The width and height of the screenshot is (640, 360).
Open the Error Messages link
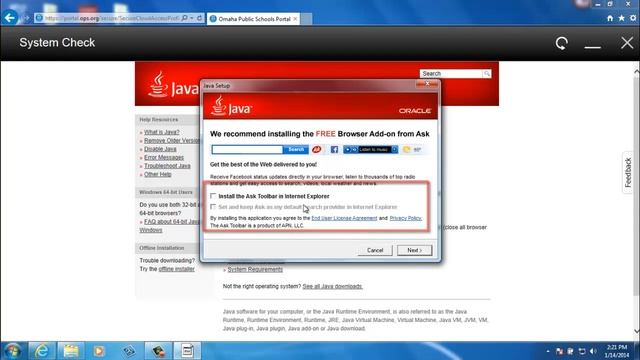(x=164, y=158)
